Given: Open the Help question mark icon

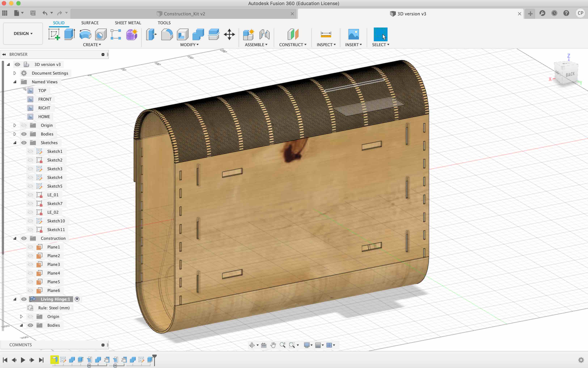Looking at the screenshot, I should (x=566, y=13).
